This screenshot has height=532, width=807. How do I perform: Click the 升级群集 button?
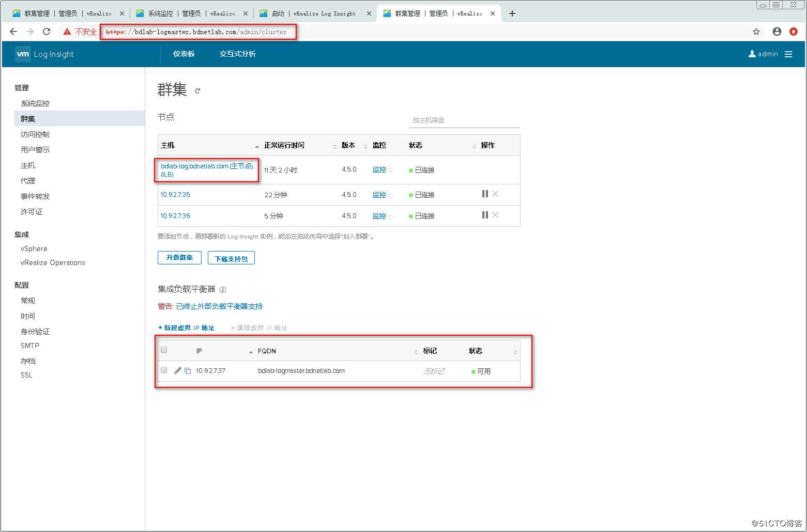click(x=179, y=258)
